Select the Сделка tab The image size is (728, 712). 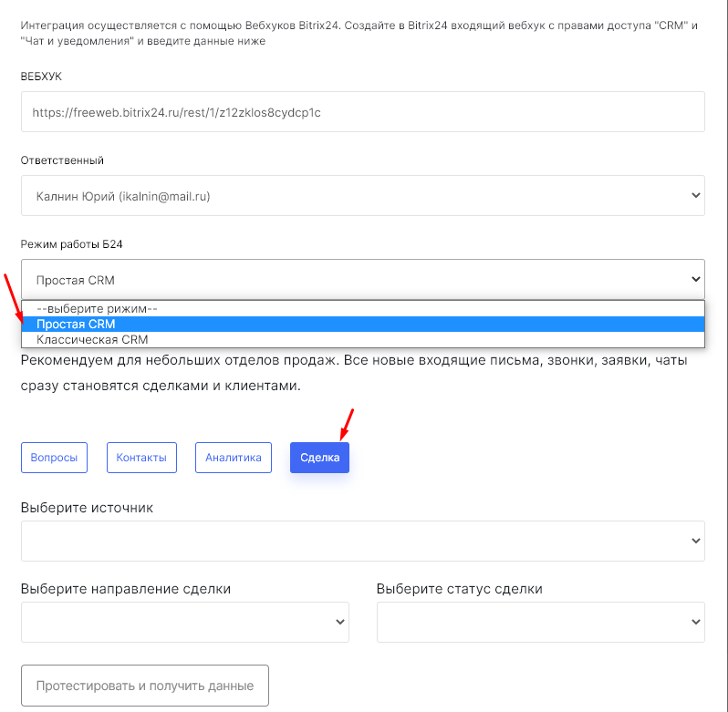[x=319, y=458]
